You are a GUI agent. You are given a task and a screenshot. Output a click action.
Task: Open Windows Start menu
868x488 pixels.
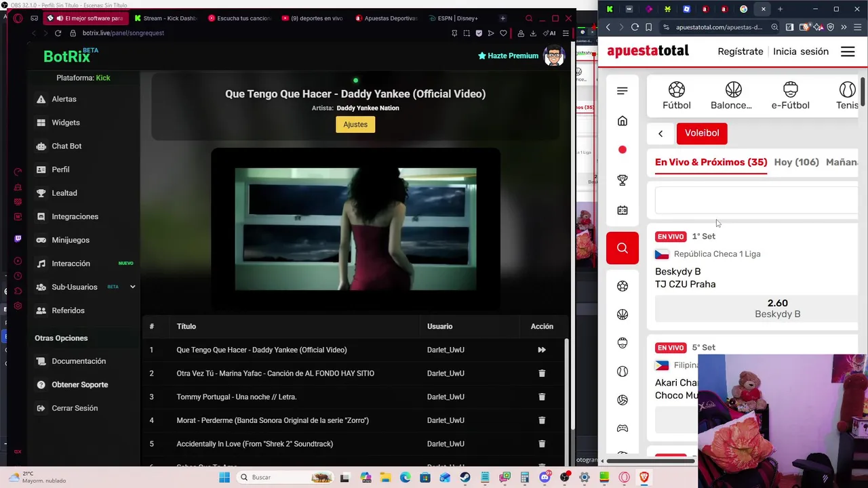point(224,477)
